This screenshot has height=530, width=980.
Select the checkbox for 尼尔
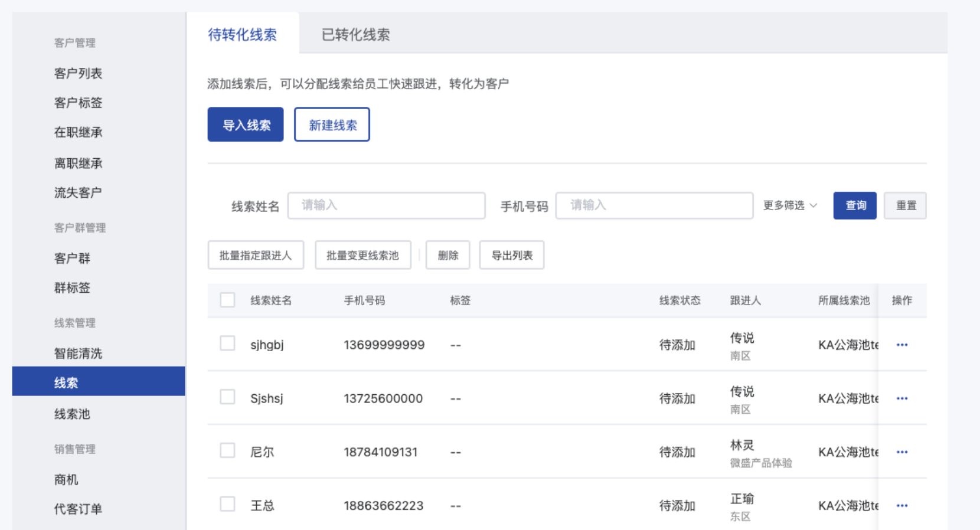coord(227,450)
